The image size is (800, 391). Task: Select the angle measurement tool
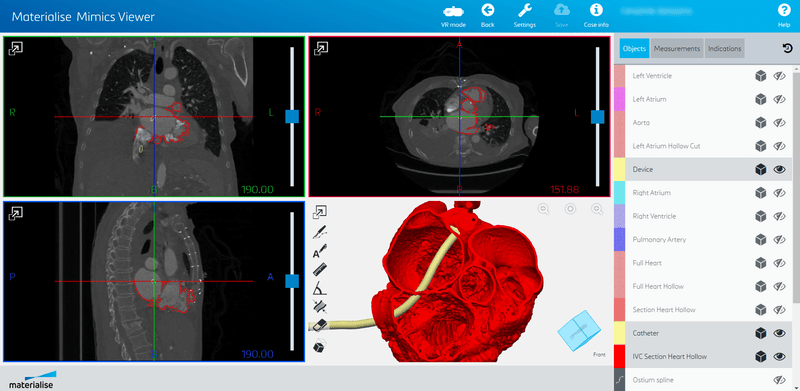pyautogui.click(x=320, y=289)
